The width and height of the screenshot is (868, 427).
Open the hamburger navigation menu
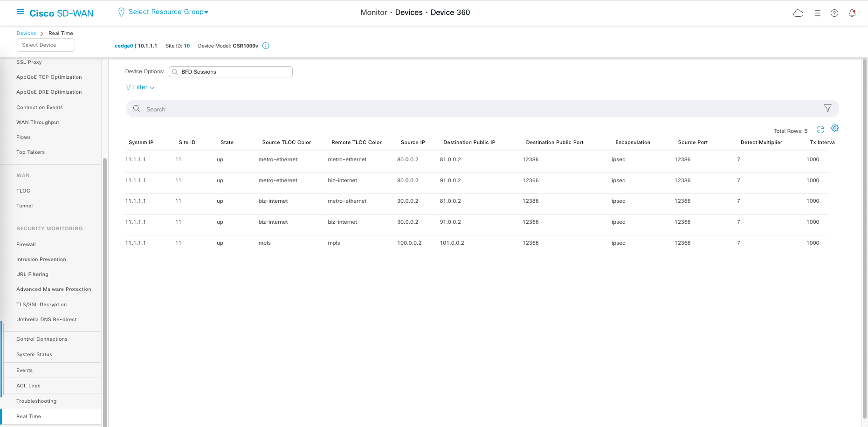(20, 12)
